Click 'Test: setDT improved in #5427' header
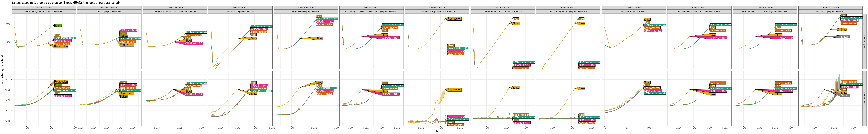Image resolution: width=868 pixels, height=134 pixels. tap(240, 12)
